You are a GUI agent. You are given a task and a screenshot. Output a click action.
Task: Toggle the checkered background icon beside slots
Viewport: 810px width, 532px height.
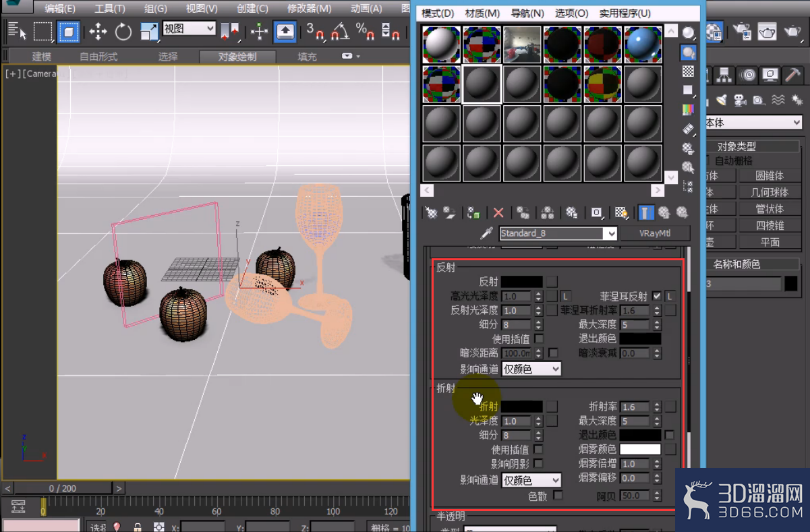(x=688, y=71)
